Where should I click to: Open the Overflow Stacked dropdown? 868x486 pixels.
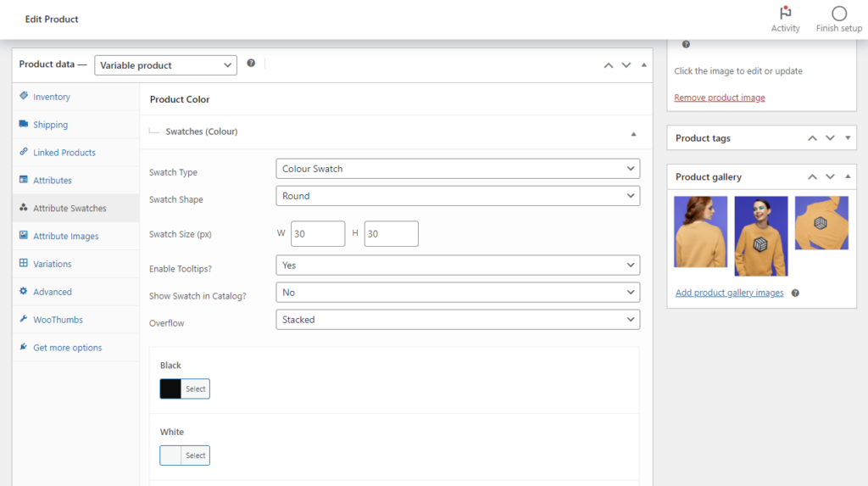tap(458, 320)
